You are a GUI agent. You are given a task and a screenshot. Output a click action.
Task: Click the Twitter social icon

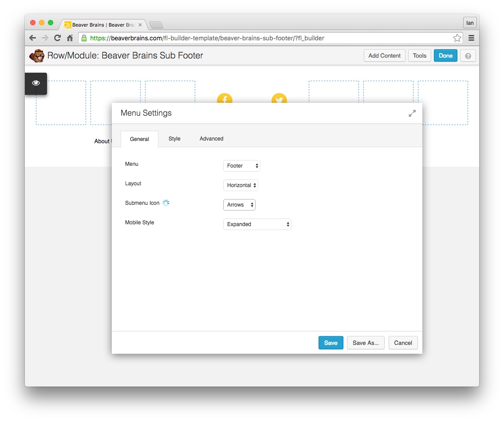pyautogui.click(x=280, y=98)
